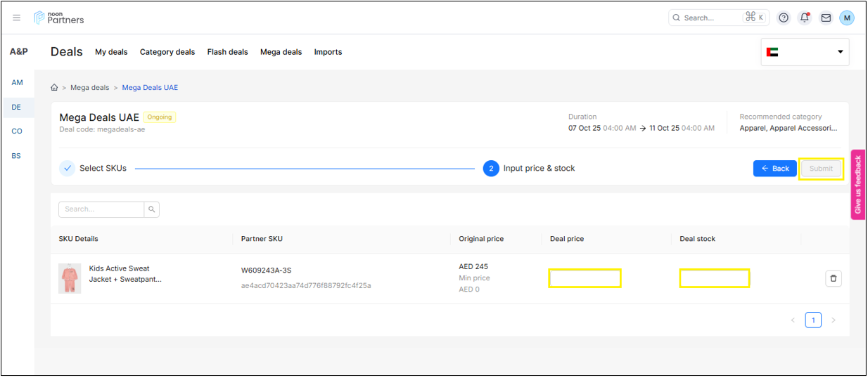The image size is (868, 378).
Task: Open the mail inbox icon
Action: [826, 18]
